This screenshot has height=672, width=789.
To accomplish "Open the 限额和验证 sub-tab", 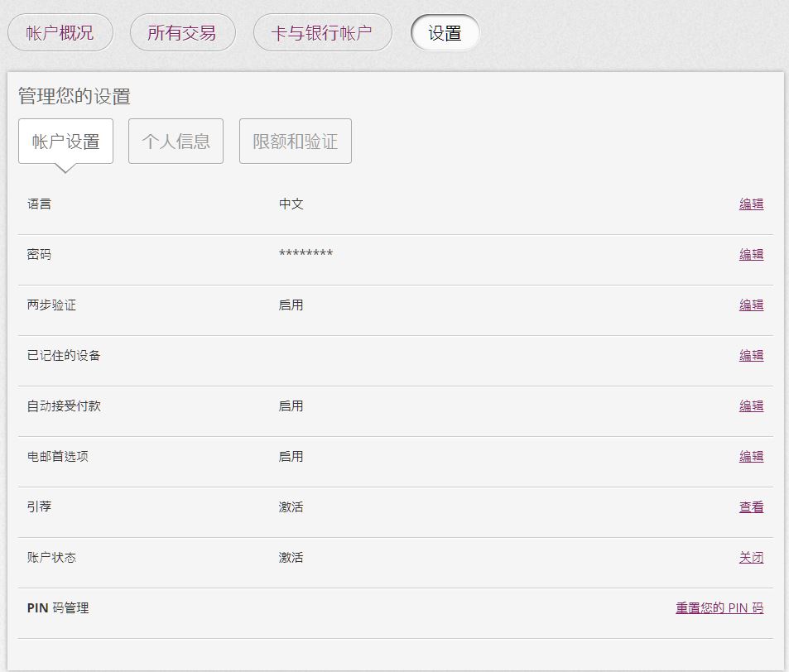I will click(295, 142).
